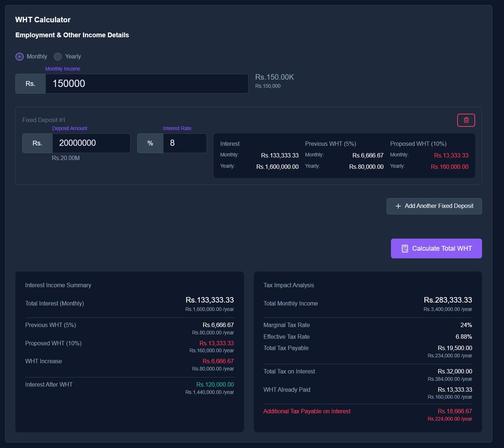Screen dimensions: 504x448
Task: Click the 'Rs.384,000.00 /year' text
Action: click(x=450, y=379)
